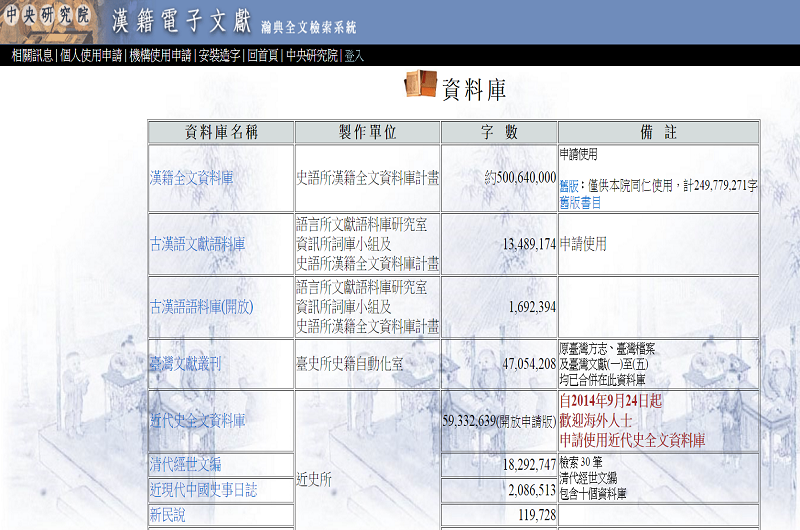This screenshot has height=530, width=800.
Task: Click 史語所漢籍全文資料庫計畫 in the 漢籍全文資料庫 row
Action: click(x=367, y=178)
